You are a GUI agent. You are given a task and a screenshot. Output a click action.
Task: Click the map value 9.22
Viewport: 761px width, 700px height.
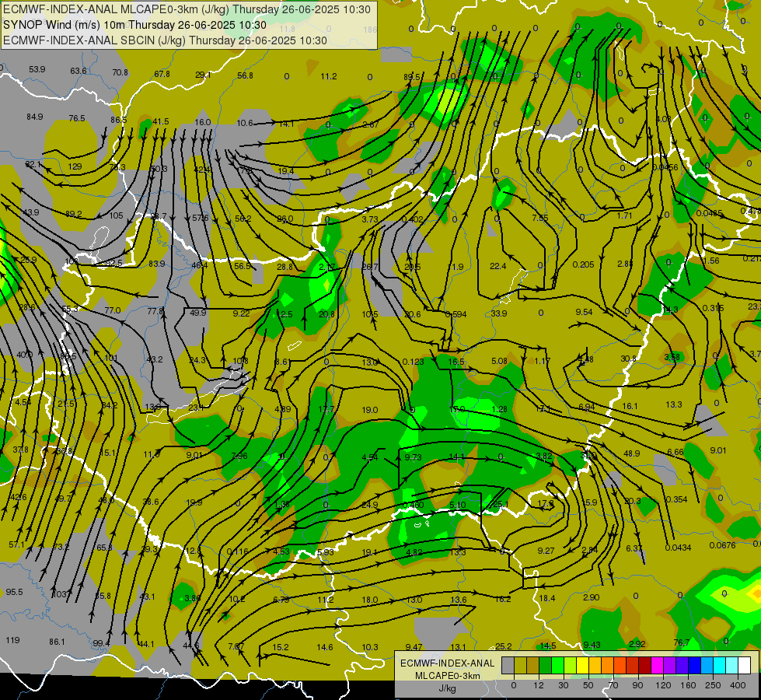241,313
